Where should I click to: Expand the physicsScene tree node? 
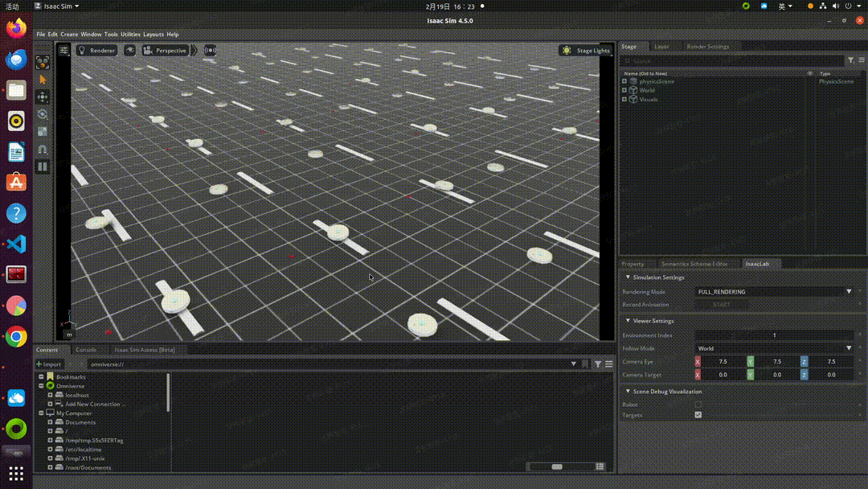point(624,81)
